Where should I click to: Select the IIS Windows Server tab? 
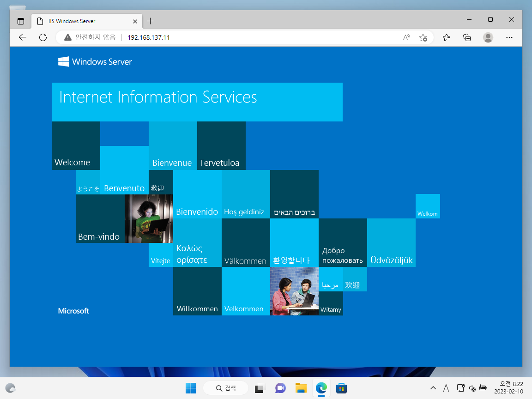pos(87,21)
